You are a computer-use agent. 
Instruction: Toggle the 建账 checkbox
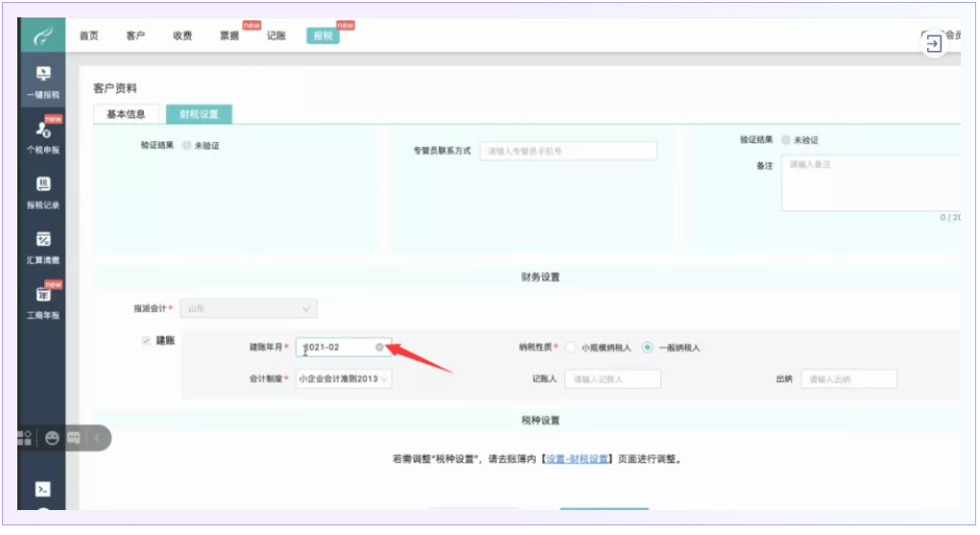coord(146,341)
